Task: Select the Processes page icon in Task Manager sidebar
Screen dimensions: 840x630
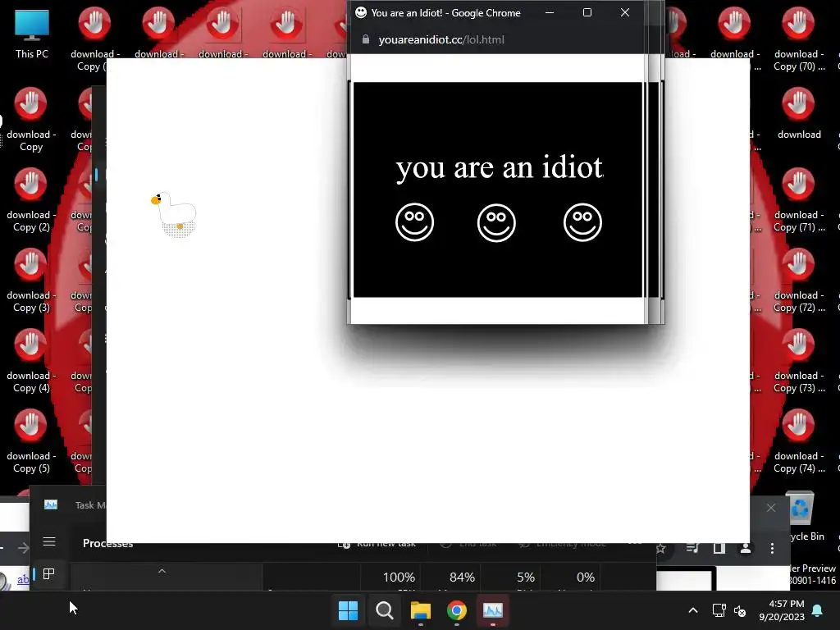Action: 48,573
